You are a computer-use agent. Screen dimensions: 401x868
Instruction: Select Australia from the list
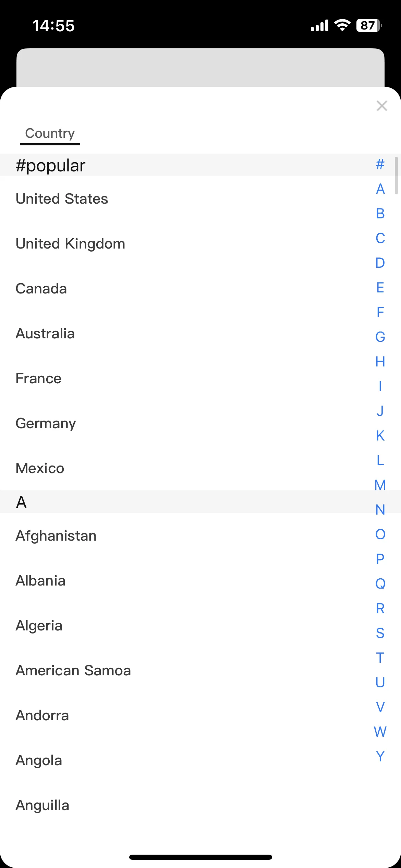pyautogui.click(x=200, y=334)
